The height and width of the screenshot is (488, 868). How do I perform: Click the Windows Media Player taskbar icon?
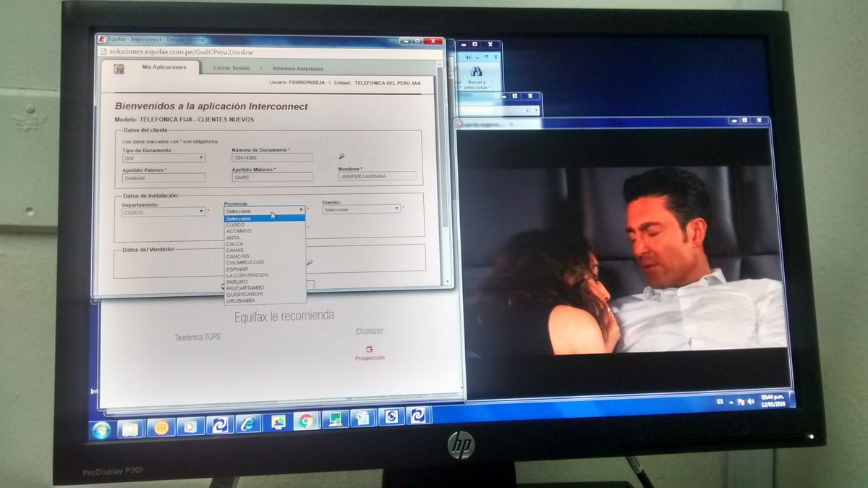[190, 426]
